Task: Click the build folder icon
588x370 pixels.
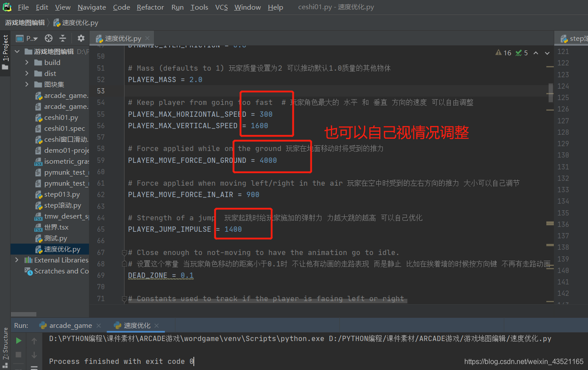Action: (38, 62)
